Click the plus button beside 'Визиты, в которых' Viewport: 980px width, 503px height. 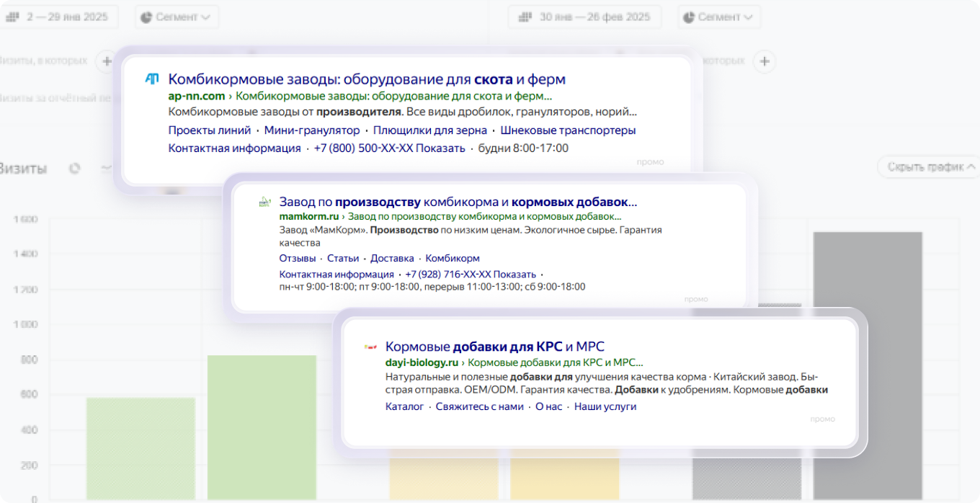pyautogui.click(x=106, y=61)
